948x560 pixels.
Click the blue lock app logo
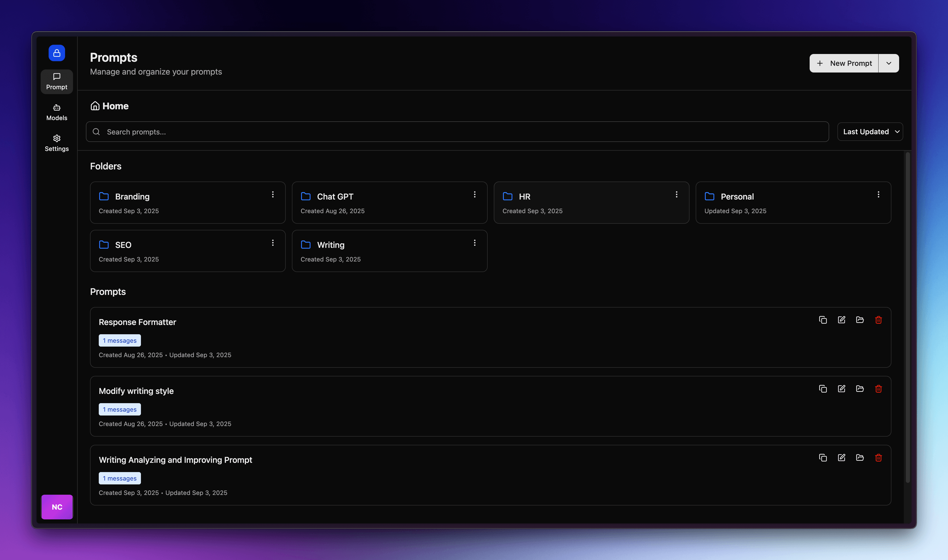point(57,53)
